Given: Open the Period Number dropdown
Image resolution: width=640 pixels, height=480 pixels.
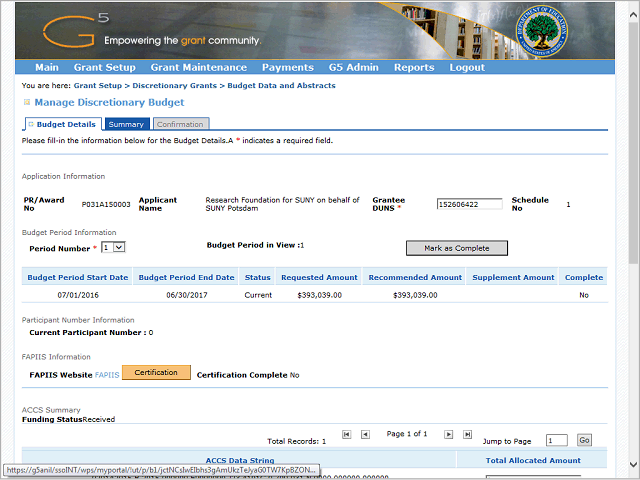Looking at the screenshot, I should pyautogui.click(x=113, y=247).
